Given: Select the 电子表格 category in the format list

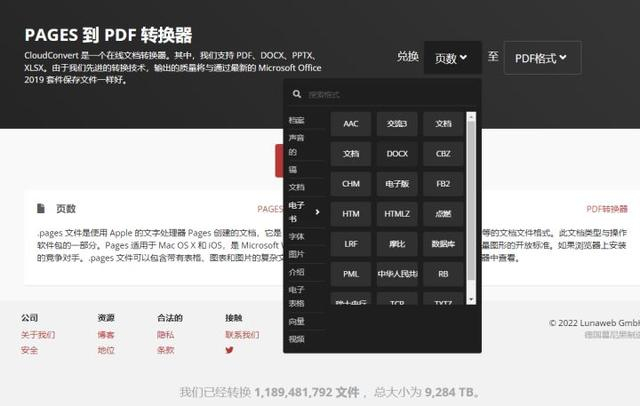Looking at the screenshot, I should [296, 296].
